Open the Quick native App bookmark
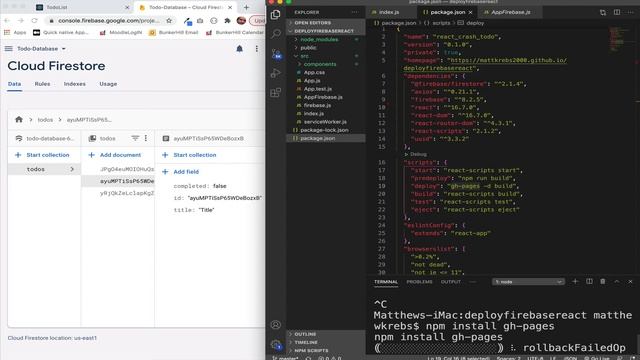Viewport: 640px width, 360px height. 61,33
